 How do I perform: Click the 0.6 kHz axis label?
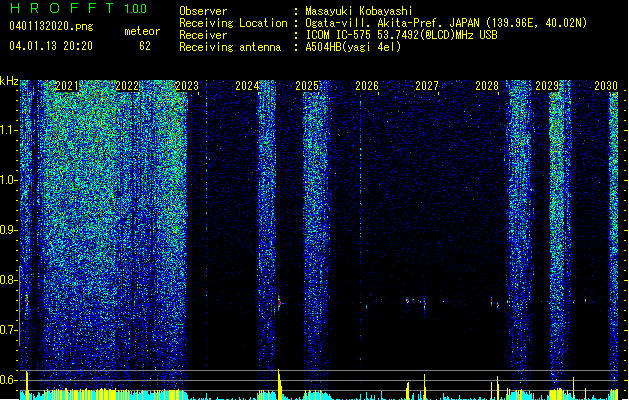(8, 380)
